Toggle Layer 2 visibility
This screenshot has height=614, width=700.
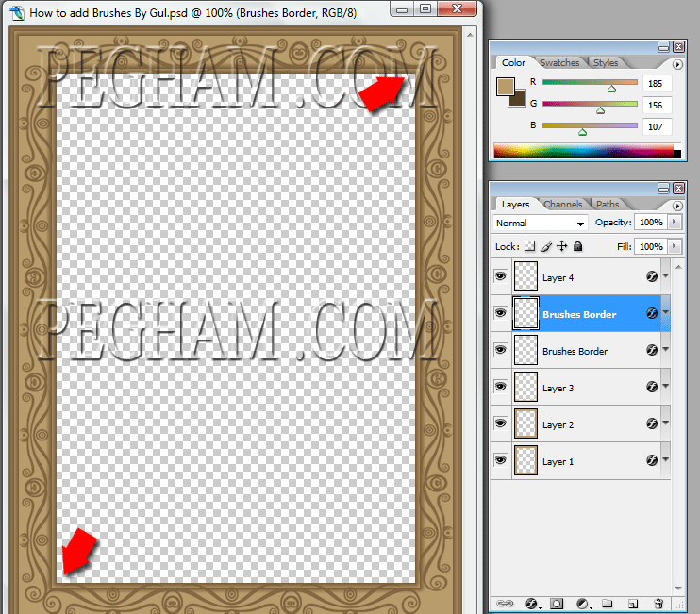(x=500, y=423)
